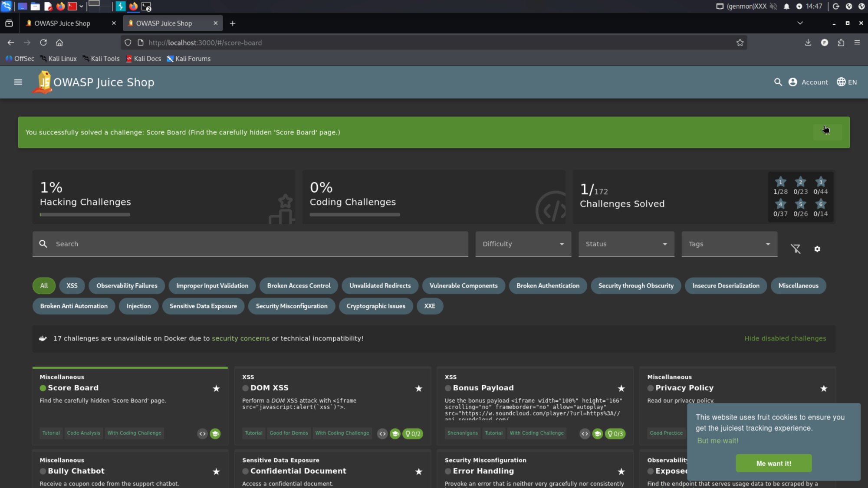The height and width of the screenshot is (488, 868).
Task: Dismiss the green challenge solved banner
Action: point(827,132)
